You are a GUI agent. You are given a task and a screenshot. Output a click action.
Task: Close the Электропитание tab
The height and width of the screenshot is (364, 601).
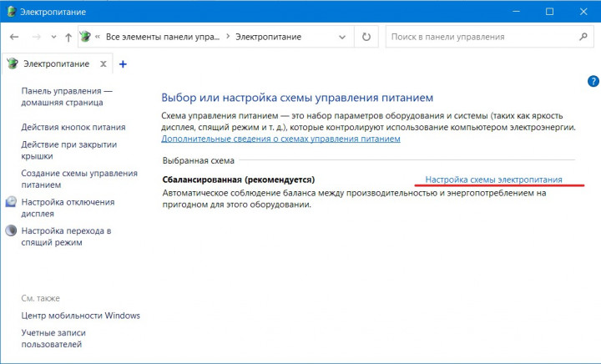click(103, 63)
